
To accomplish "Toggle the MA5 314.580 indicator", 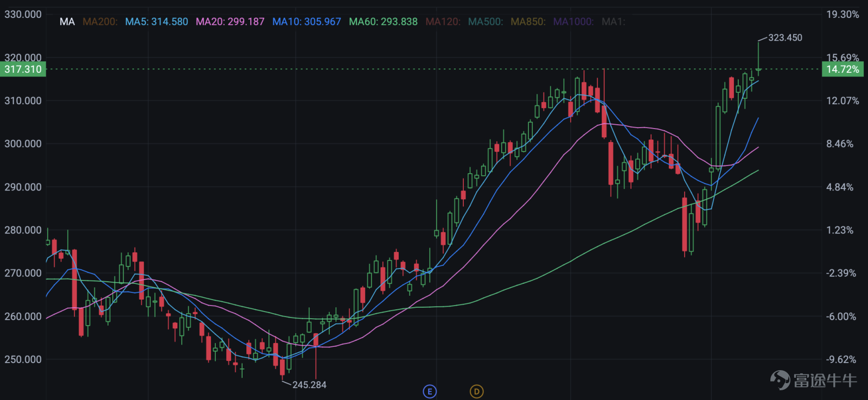I will coord(157,22).
